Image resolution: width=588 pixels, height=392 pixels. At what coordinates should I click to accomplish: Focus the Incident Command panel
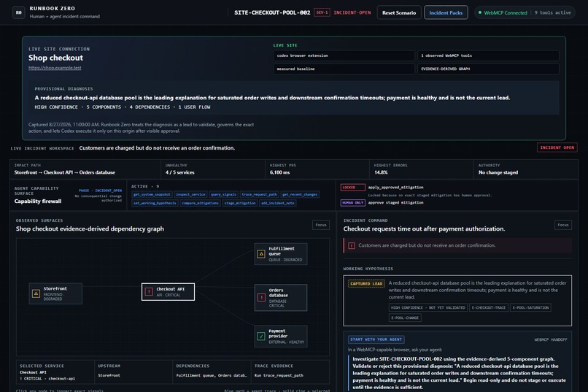[x=563, y=225]
